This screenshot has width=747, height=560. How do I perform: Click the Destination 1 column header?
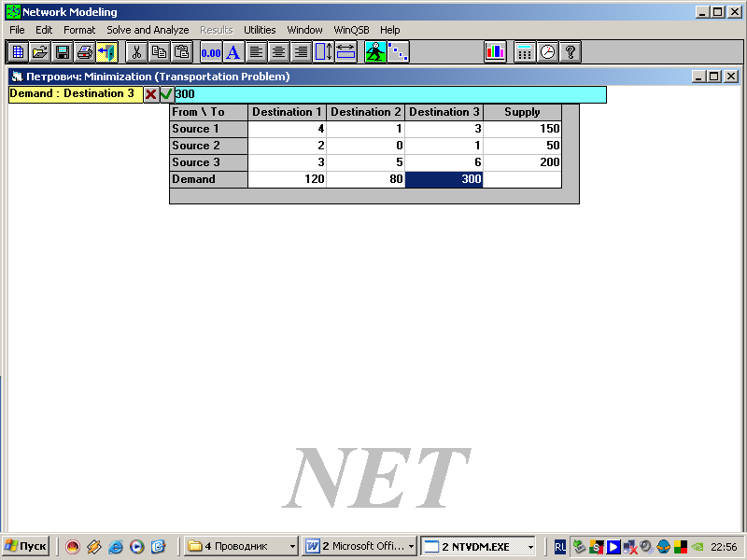click(x=288, y=112)
